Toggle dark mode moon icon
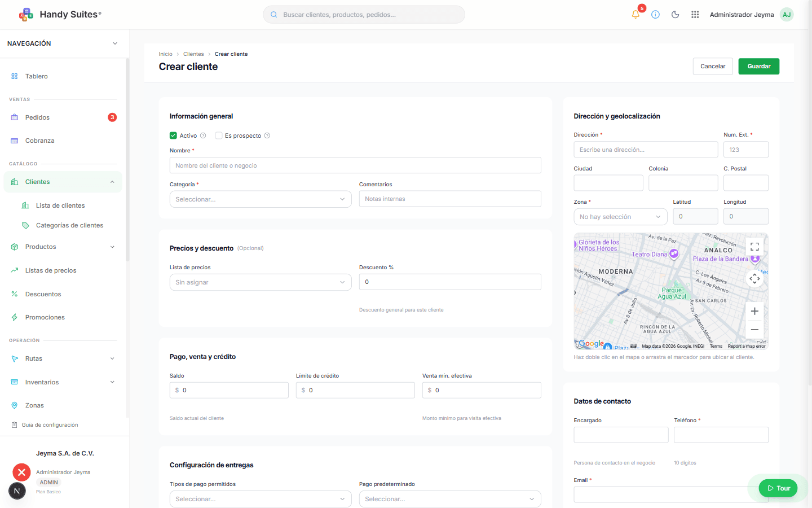The width and height of the screenshot is (812, 508). click(x=675, y=15)
